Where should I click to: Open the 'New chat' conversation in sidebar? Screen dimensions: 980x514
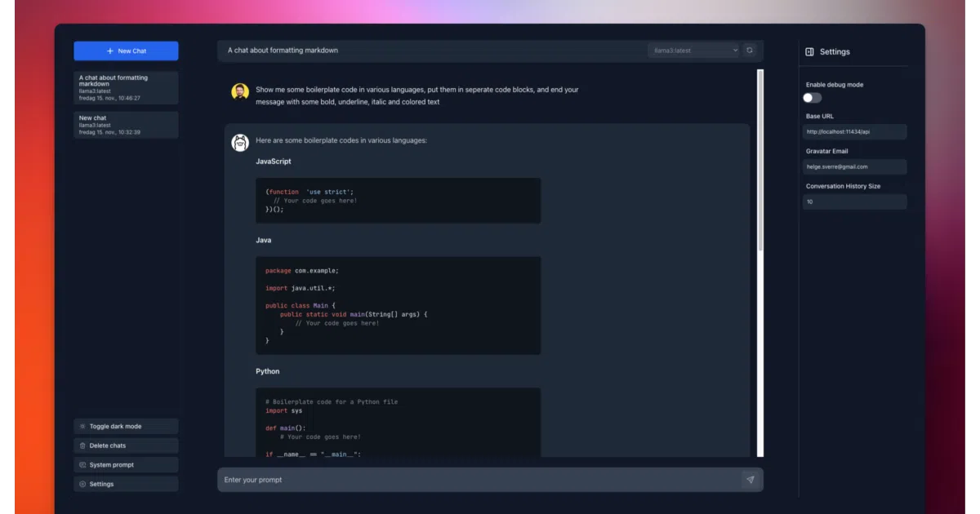tap(126, 125)
